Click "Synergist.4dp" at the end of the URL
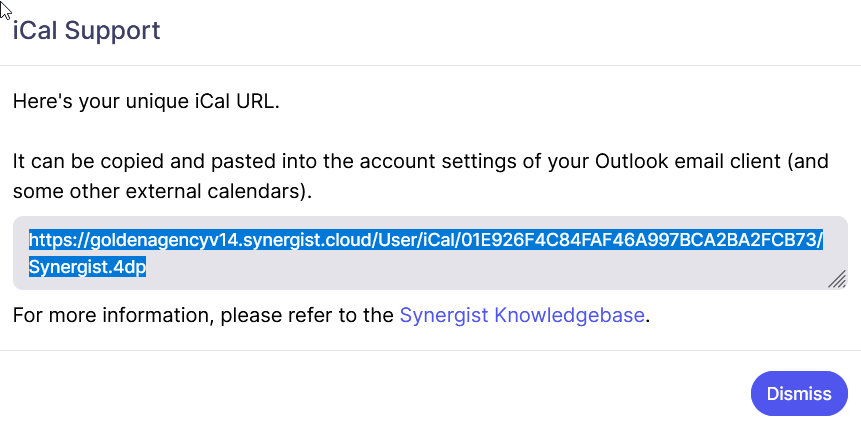Image resolution: width=861 pixels, height=429 pixels. tap(88, 268)
